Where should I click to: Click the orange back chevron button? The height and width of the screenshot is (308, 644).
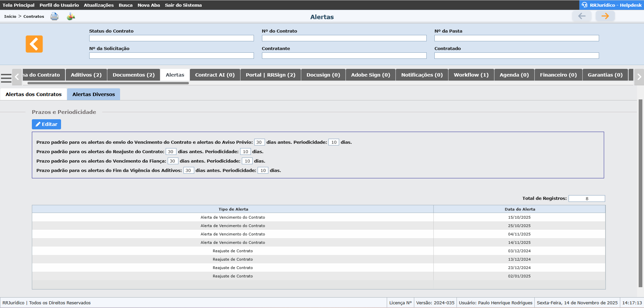34,44
